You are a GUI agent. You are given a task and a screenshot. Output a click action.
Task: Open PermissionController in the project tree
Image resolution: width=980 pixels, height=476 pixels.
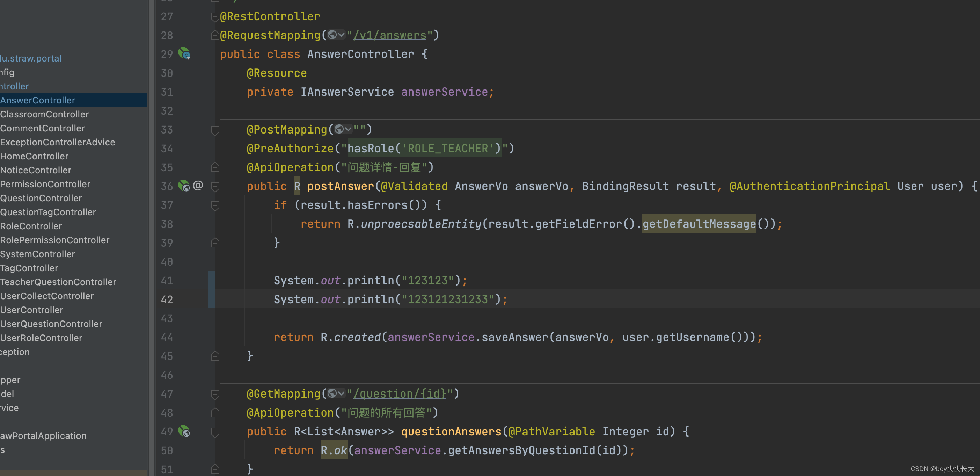tap(45, 184)
